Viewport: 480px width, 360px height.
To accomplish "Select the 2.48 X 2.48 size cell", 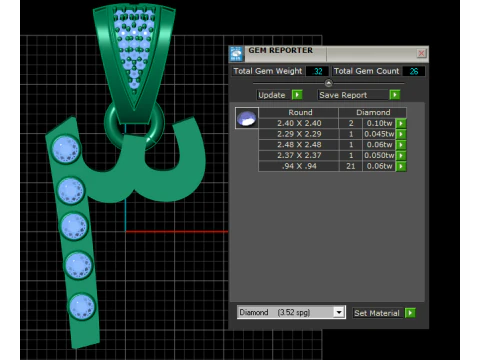I will click(x=299, y=145).
